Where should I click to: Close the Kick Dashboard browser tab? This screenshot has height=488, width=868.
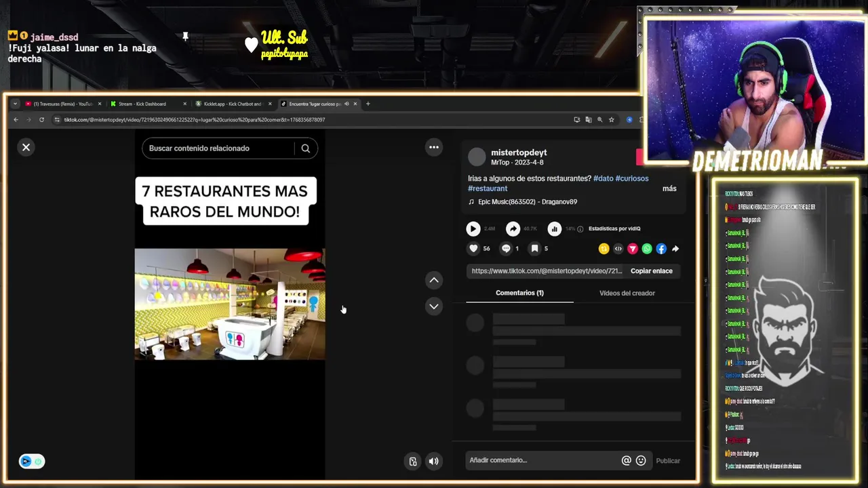tap(184, 104)
